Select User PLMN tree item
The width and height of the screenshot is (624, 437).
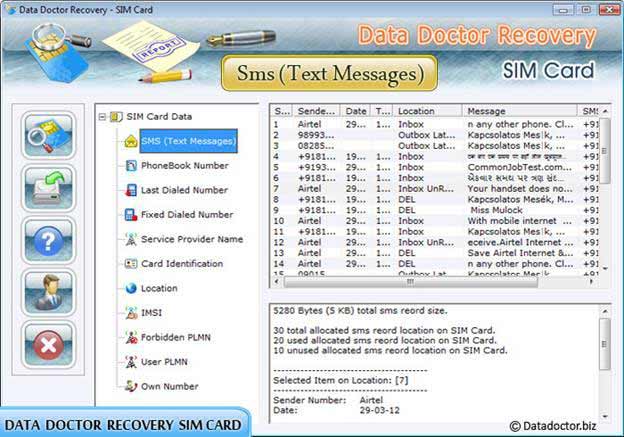[x=164, y=362]
